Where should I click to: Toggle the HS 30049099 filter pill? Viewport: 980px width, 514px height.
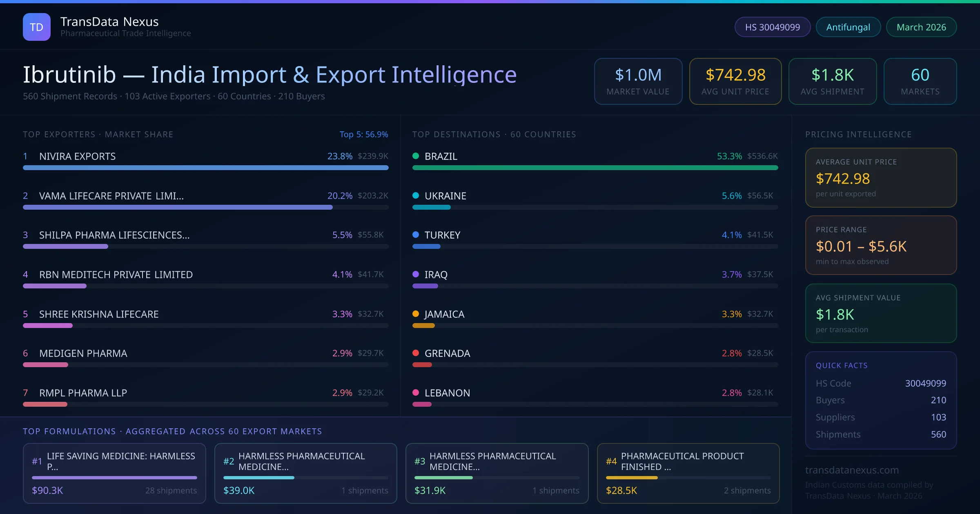(772, 27)
